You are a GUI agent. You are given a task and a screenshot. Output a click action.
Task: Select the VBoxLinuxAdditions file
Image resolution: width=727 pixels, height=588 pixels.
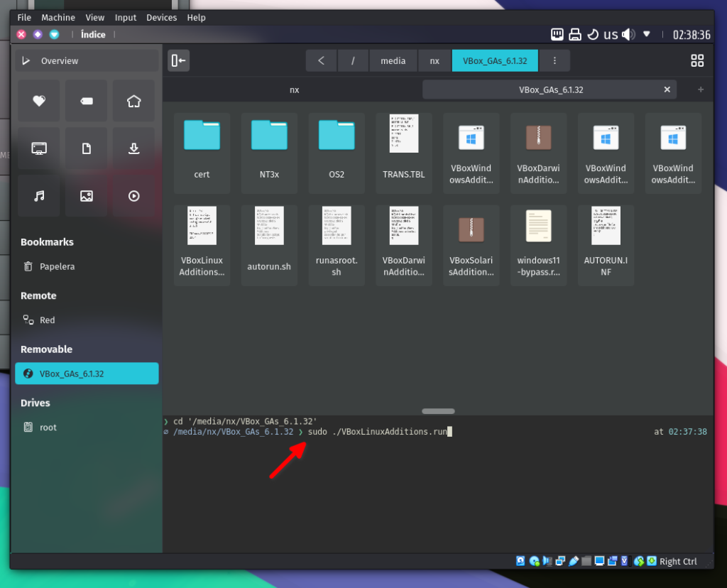tap(202, 245)
